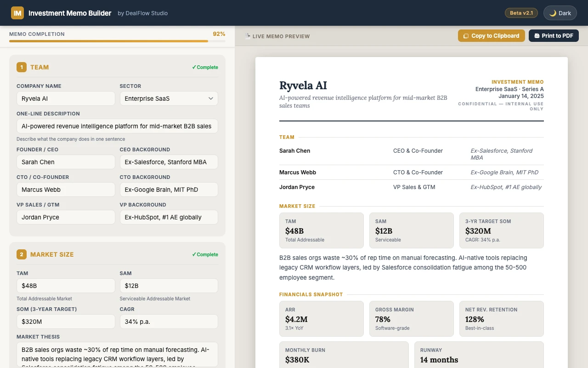The width and height of the screenshot is (588, 368).
Task: Click the moon icon on the Dark button
Action: point(553,13)
